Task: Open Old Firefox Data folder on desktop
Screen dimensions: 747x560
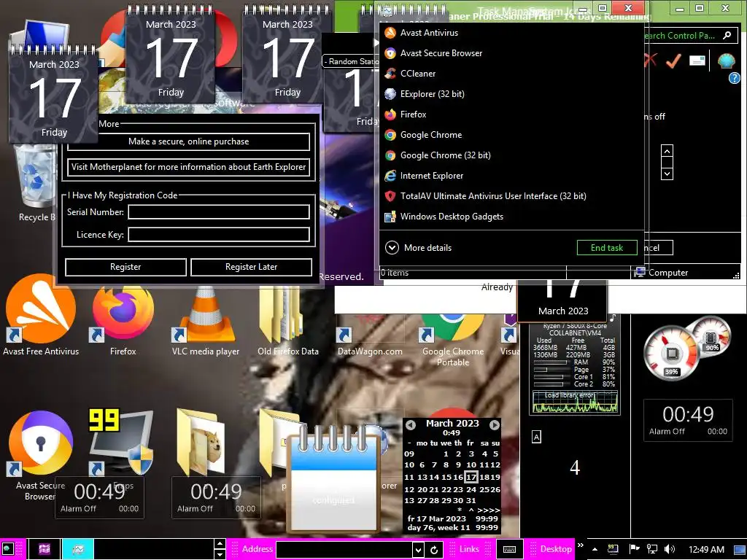Action: [x=287, y=320]
